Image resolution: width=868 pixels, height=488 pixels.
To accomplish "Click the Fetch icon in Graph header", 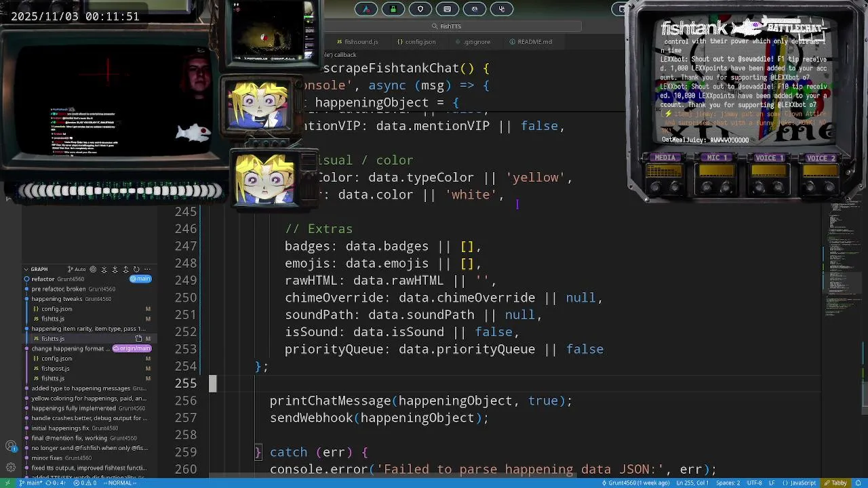I will 104,269.
